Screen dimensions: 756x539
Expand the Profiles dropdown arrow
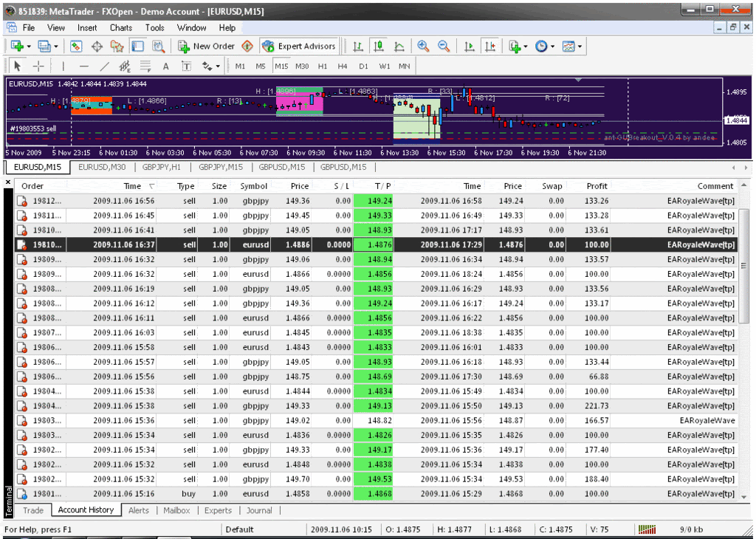point(56,47)
